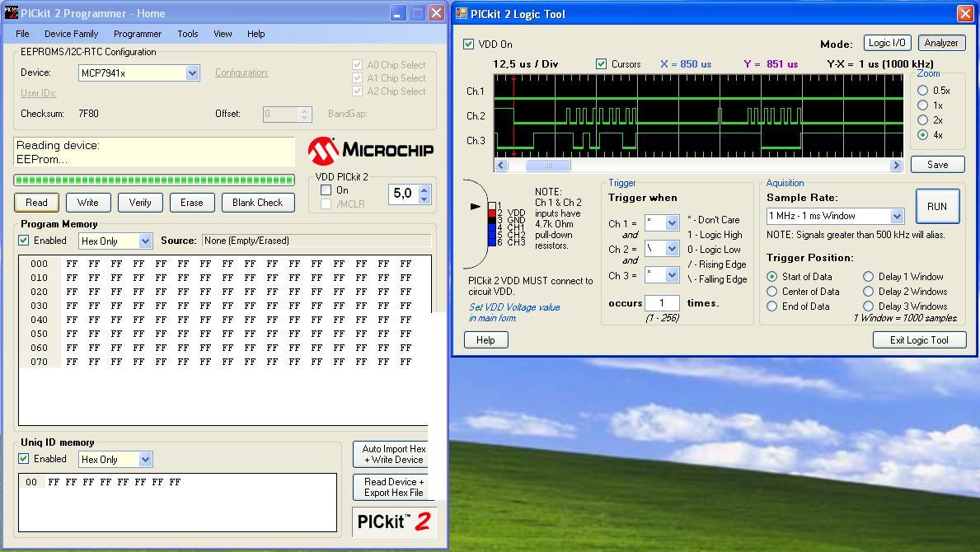Open the View menu
This screenshot has height=552, width=980.
(x=223, y=34)
